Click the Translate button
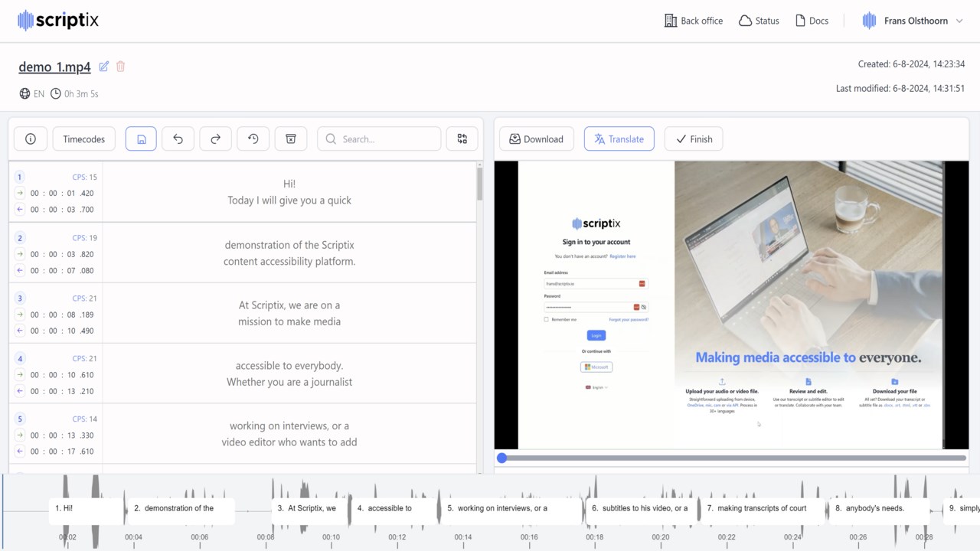 [x=619, y=139]
